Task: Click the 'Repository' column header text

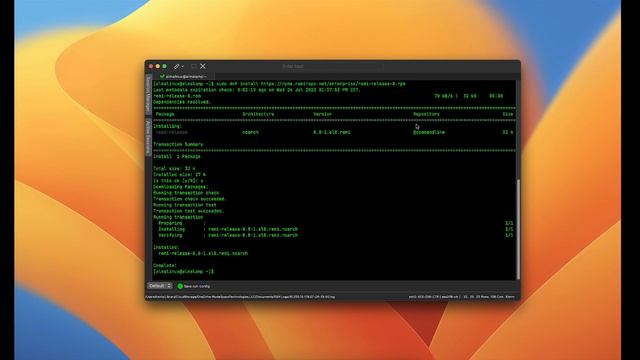Action: point(426,114)
